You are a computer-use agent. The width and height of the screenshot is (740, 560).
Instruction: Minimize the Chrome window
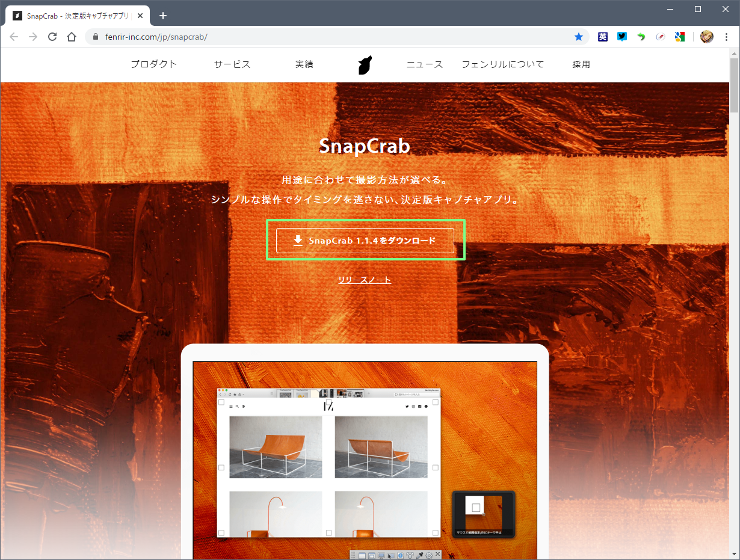(x=671, y=9)
